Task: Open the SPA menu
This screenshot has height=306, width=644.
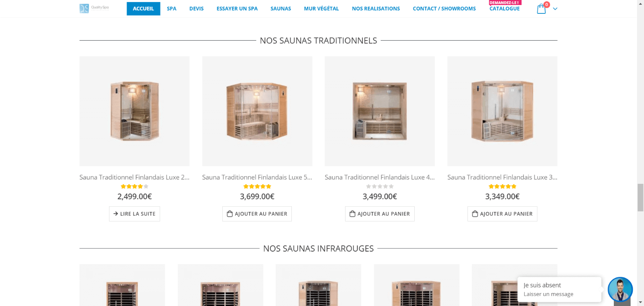Action: tap(171, 9)
